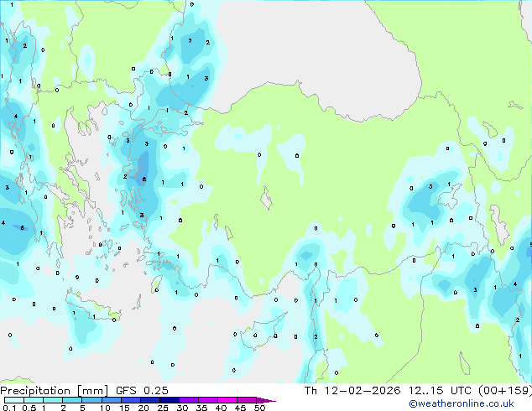Screen dimensions: 532x411
Task: Select the '10' legend tick label
Action: [105, 408]
